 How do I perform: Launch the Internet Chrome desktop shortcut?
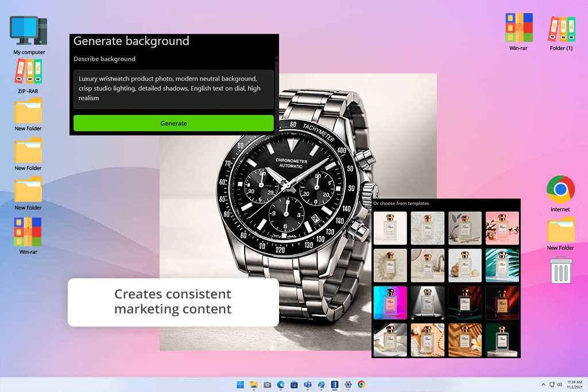point(560,193)
